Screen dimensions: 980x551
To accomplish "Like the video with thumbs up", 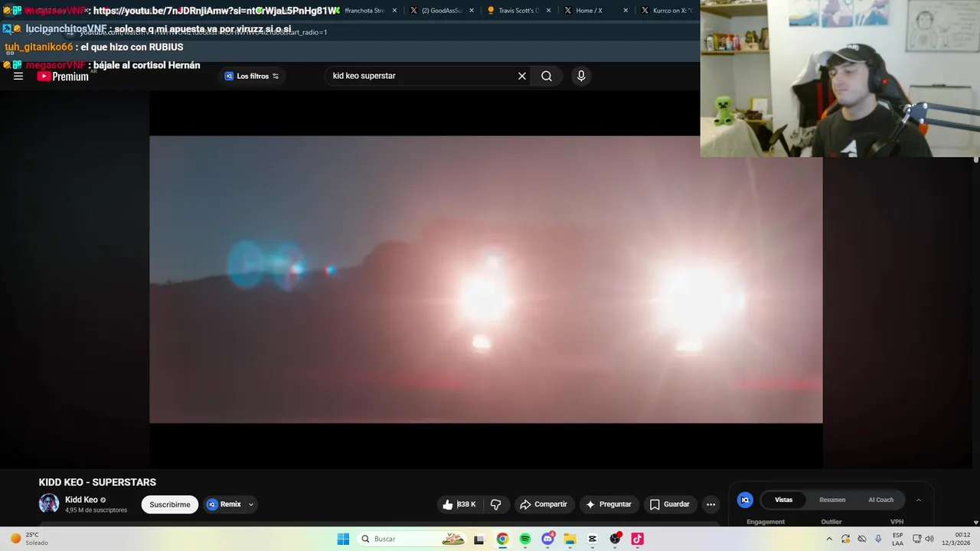I will tap(448, 504).
